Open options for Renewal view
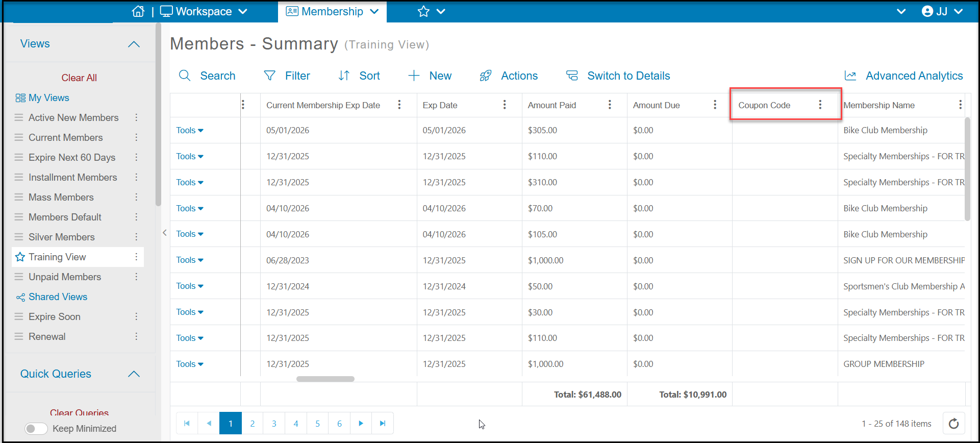The image size is (980, 443). pos(136,336)
